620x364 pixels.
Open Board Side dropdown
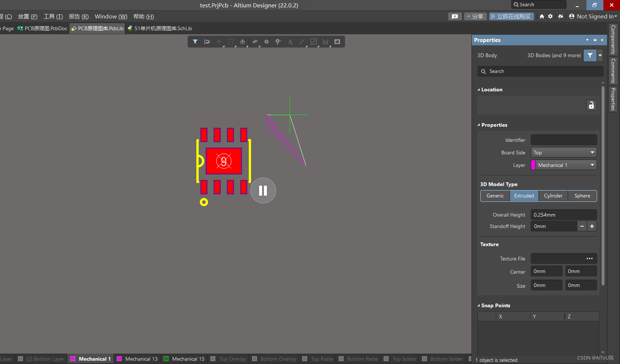pyautogui.click(x=564, y=153)
